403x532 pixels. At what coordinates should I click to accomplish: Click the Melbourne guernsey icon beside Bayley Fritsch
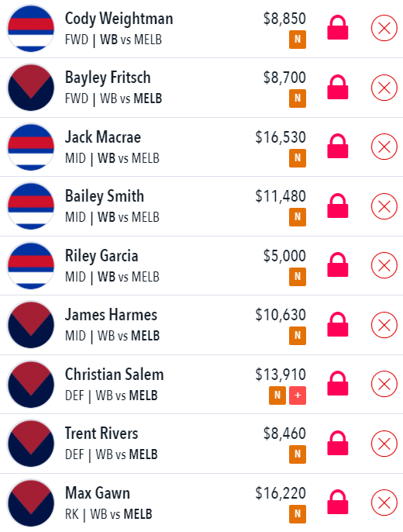(x=31, y=88)
